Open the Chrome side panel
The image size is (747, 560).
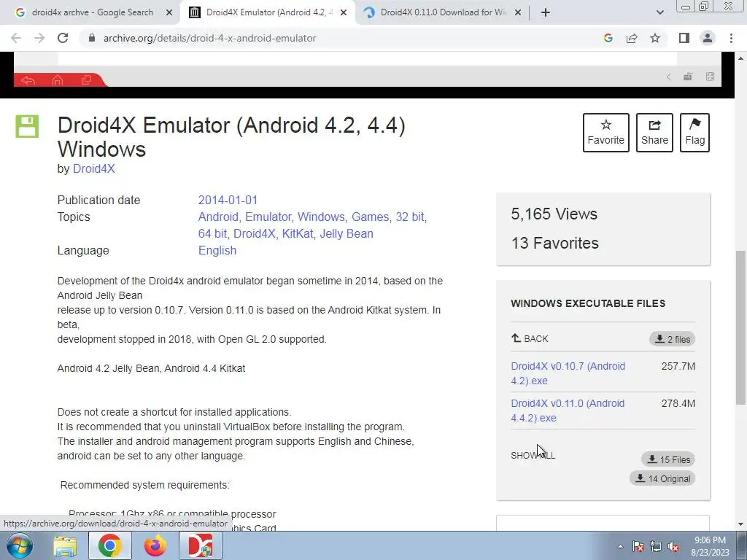pyautogui.click(x=684, y=38)
